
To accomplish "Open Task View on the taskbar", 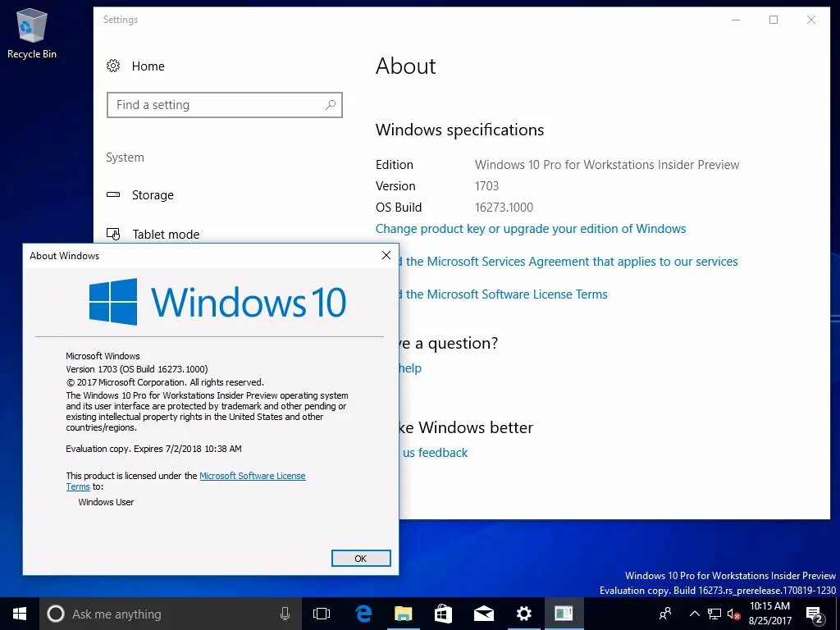I will click(322, 614).
